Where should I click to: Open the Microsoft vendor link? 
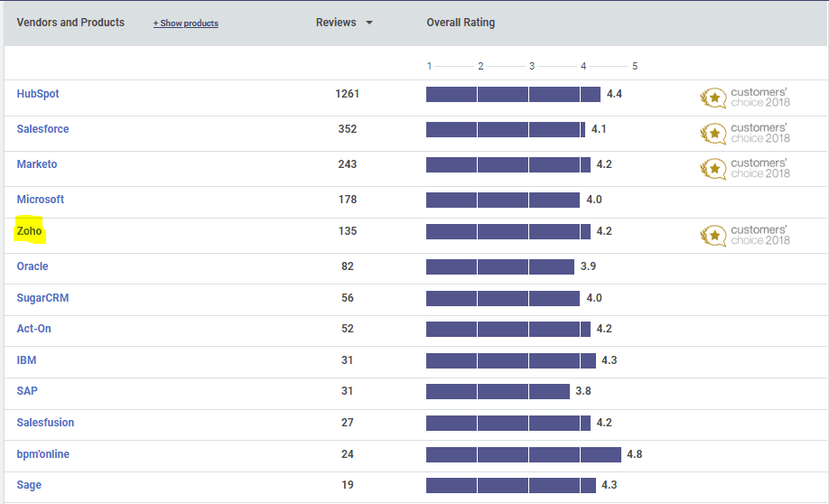pyautogui.click(x=40, y=200)
